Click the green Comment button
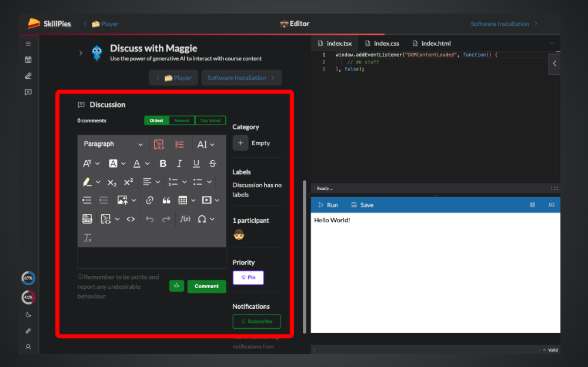588x367 pixels. [x=206, y=286]
